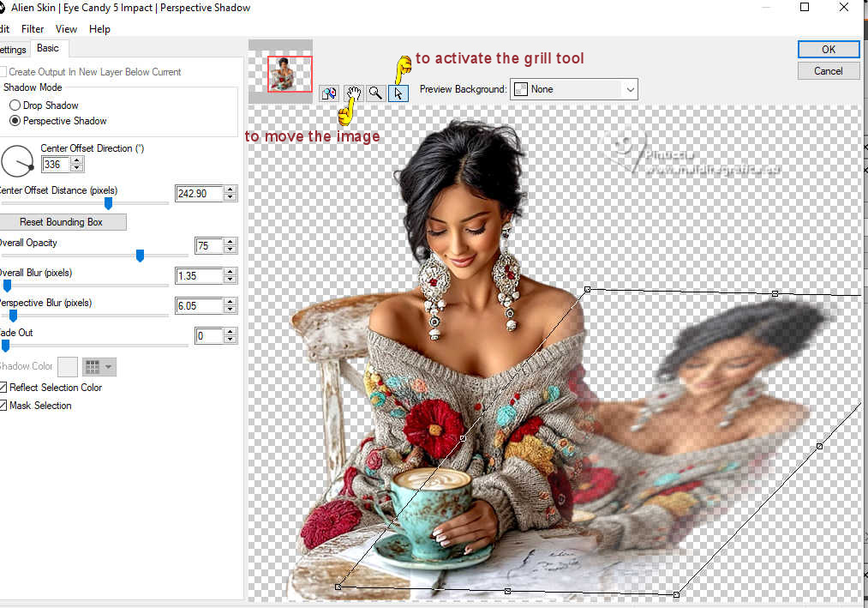Click the bottom-left bounding box handle

point(338,587)
